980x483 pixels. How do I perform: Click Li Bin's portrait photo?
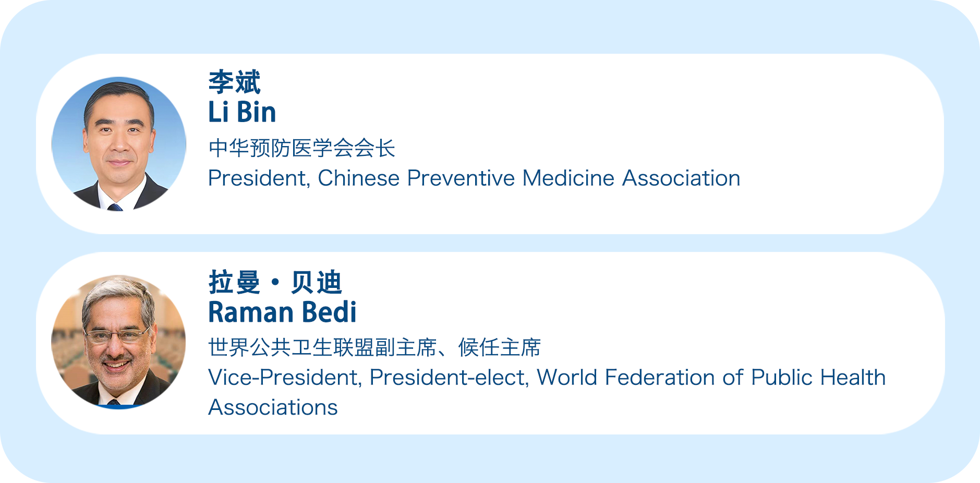pyautogui.click(x=119, y=144)
